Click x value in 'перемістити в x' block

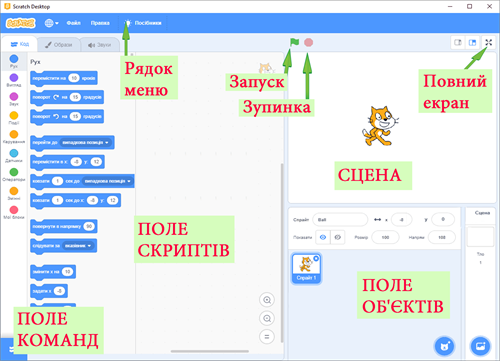coord(76,162)
